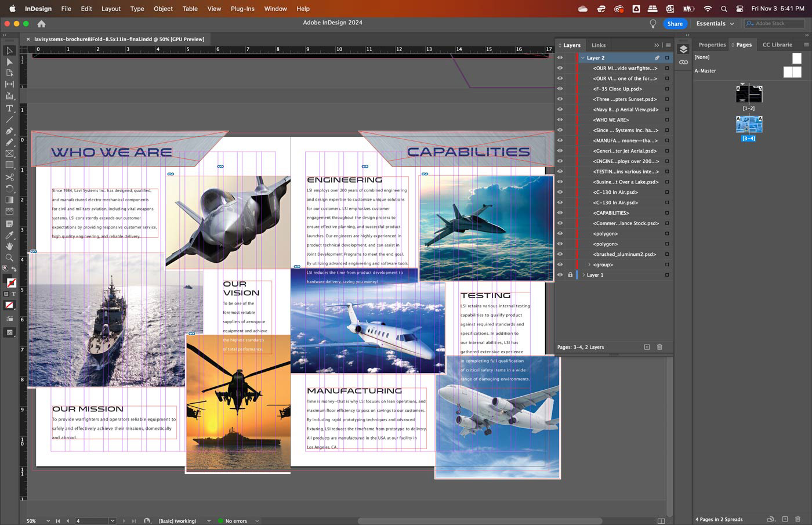Click the Home icon in top bar
Screen dimensions: 812x525
(41, 24)
